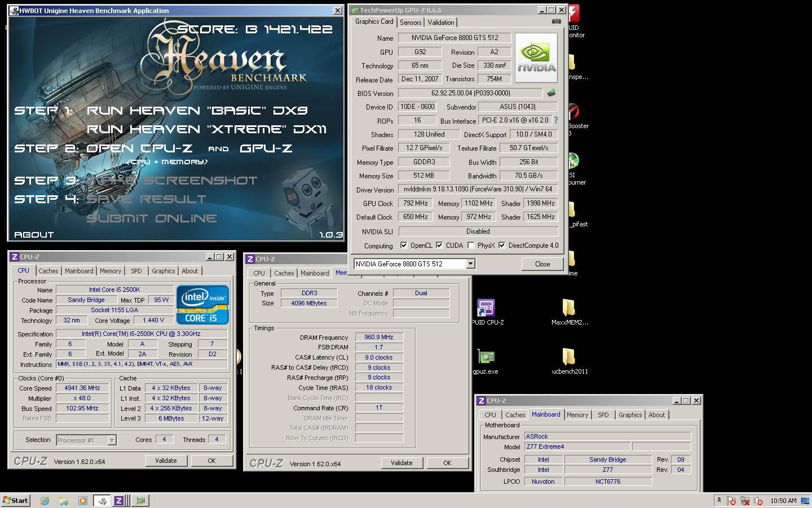Click ABOUT in Heaven benchmark window

[34, 235]
